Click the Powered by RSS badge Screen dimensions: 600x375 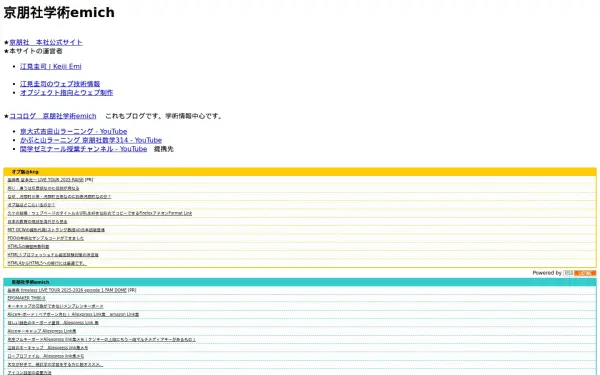pos(580,273)
